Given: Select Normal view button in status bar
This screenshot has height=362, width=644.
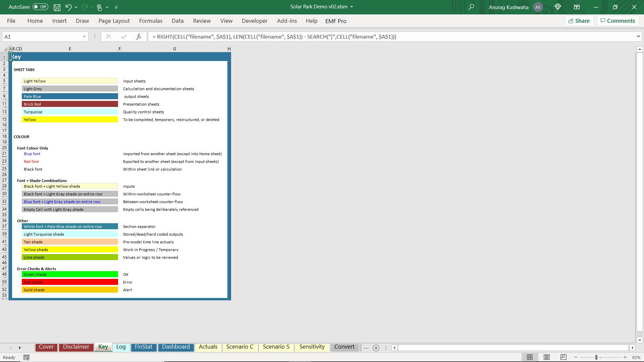Looking at the screenshot, I should click(x=530, y=357).
